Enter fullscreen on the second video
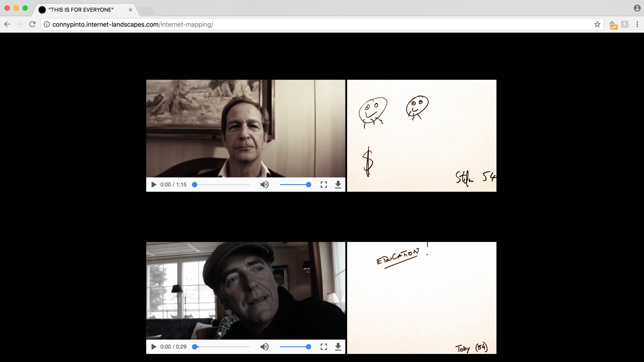Image resolution: width=644 pixels, height=362 pixels. pyautogui.click(x=324, y=347)
